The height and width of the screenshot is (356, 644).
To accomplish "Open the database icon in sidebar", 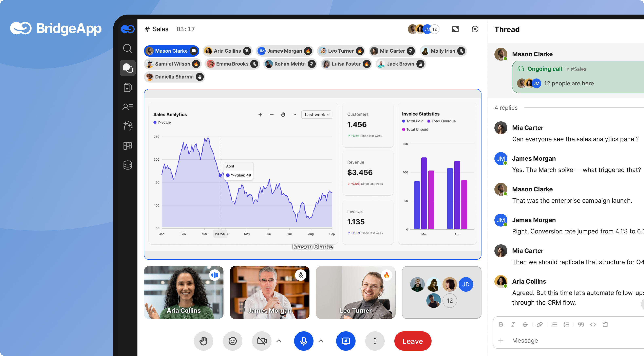I will point(128,165).
